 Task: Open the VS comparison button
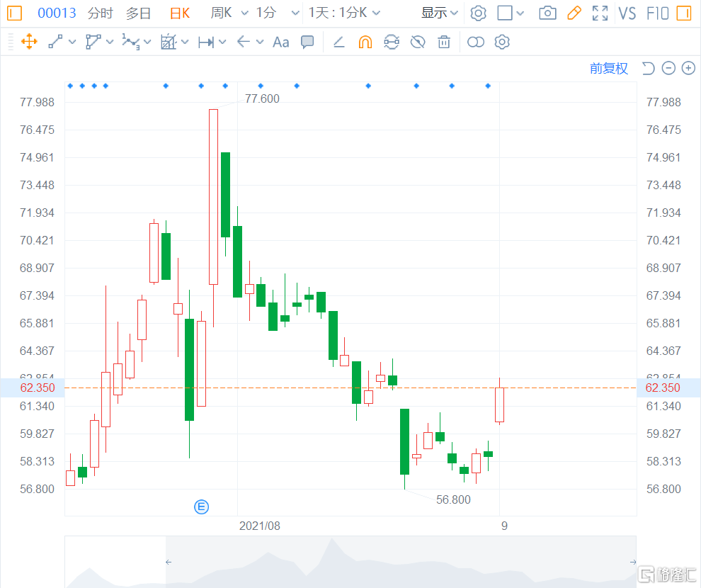627,13
